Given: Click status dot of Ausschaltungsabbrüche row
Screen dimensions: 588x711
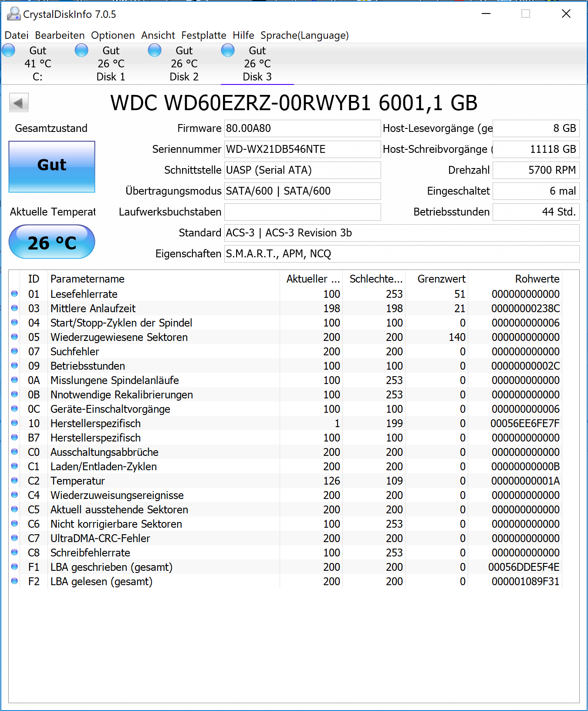Looking at the screenshot, I should (x=14, y=452).
